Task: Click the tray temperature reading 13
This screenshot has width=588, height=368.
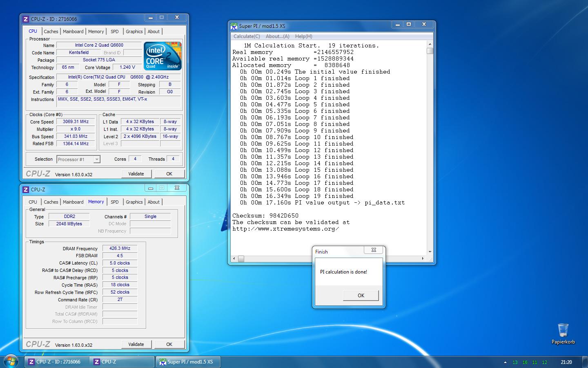Action: point(515,362)
